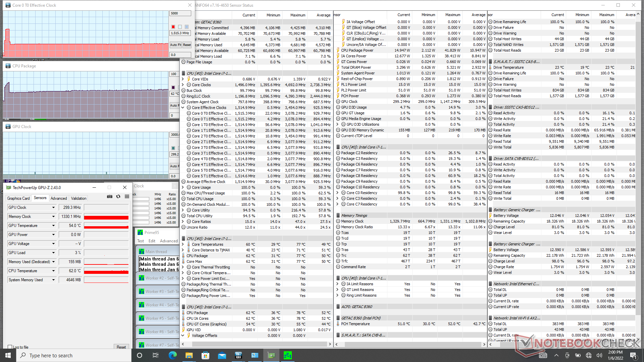Click red graph color swatch
Screen dimensions: 644x362
tap(173, 27)
